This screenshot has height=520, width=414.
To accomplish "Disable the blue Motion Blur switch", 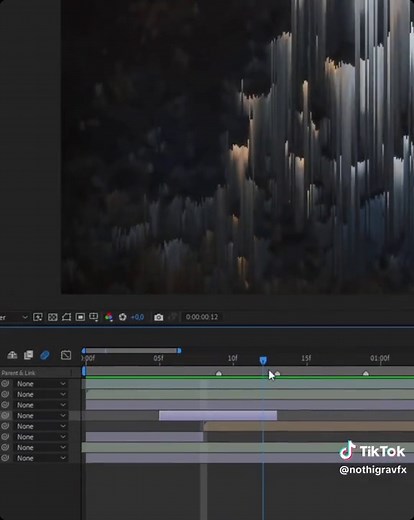I will (45, 355).
